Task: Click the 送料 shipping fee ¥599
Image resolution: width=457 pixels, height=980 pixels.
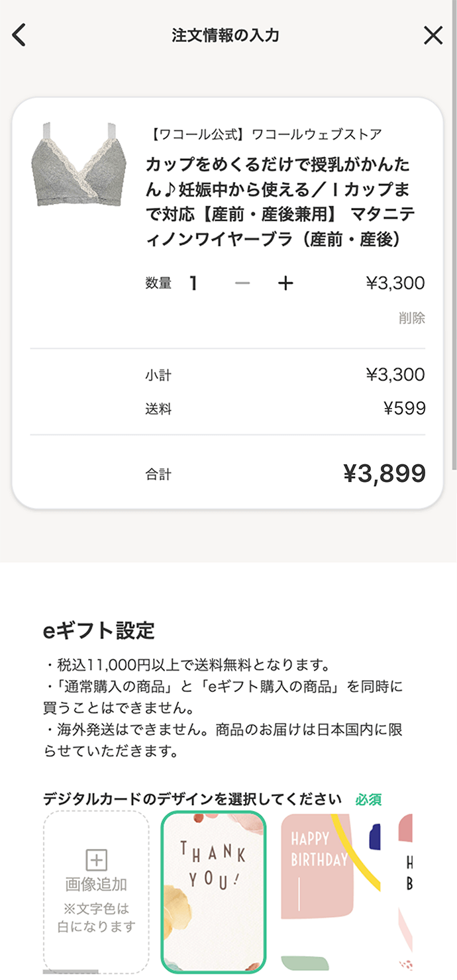Action: tap(404, 409)
